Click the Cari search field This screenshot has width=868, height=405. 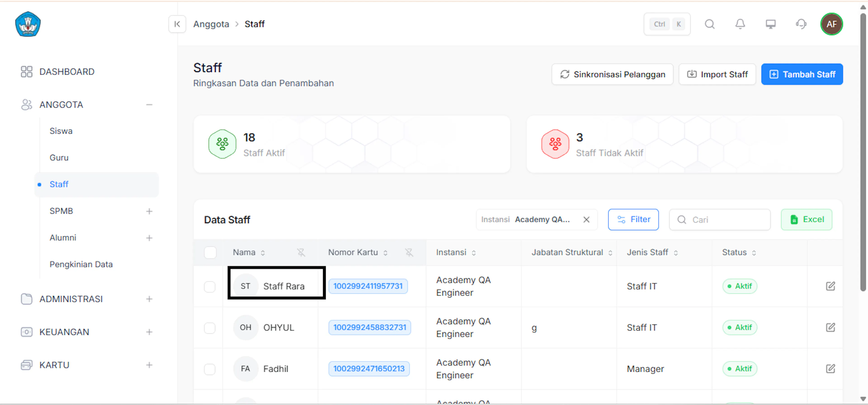(720, 220)
